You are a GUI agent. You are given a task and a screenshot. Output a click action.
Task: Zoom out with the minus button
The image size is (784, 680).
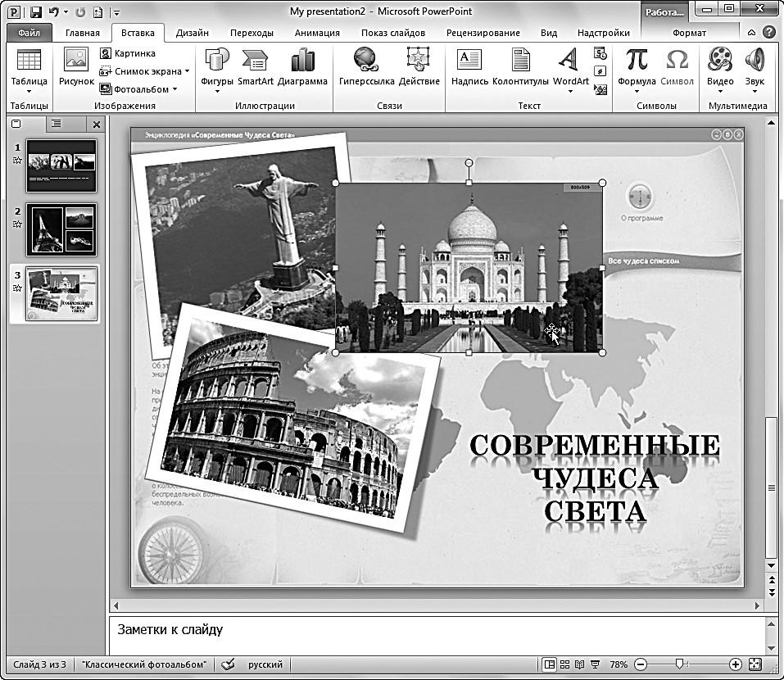(x=641, y=664)
